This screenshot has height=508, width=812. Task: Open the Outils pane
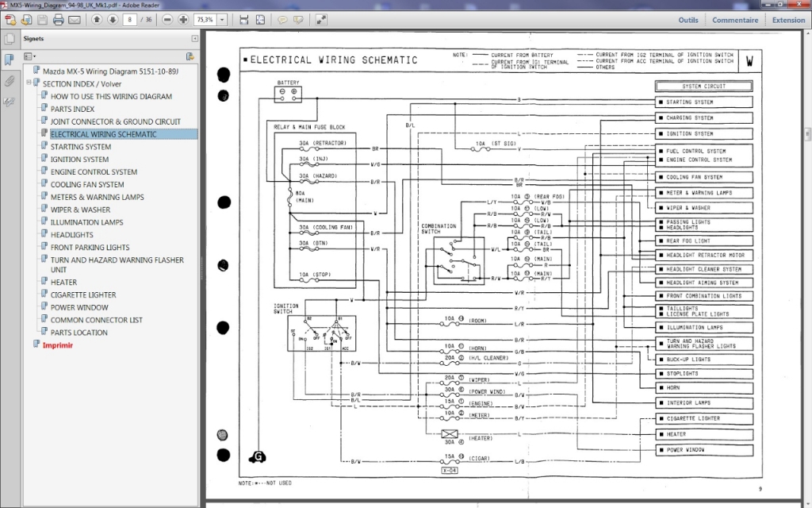pyautogui.click(x=688, y=20)
